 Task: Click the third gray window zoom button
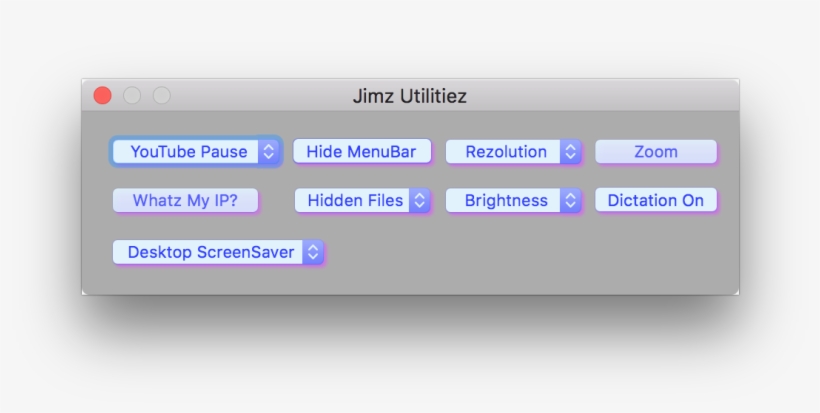click(161, 96)
